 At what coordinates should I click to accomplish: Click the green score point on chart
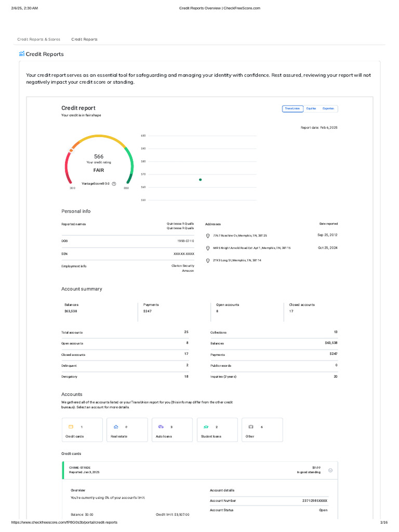click(x=200, y=180)
